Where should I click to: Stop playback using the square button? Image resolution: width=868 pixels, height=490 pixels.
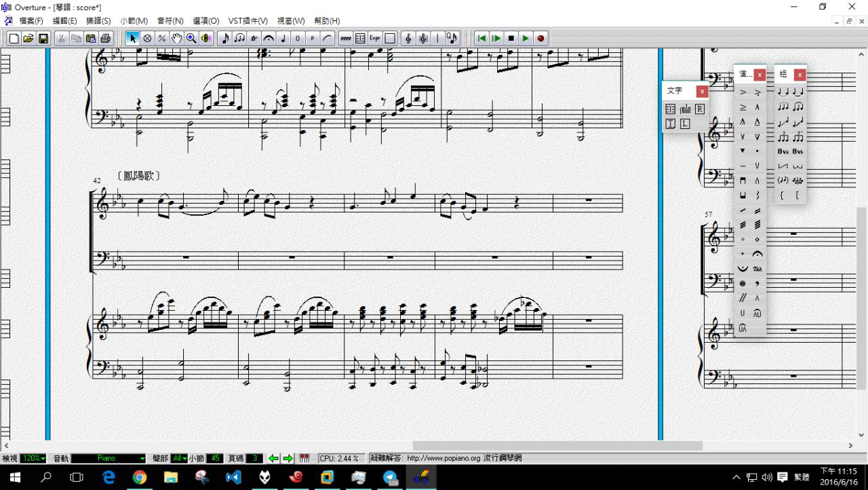(x=511, y=39)
